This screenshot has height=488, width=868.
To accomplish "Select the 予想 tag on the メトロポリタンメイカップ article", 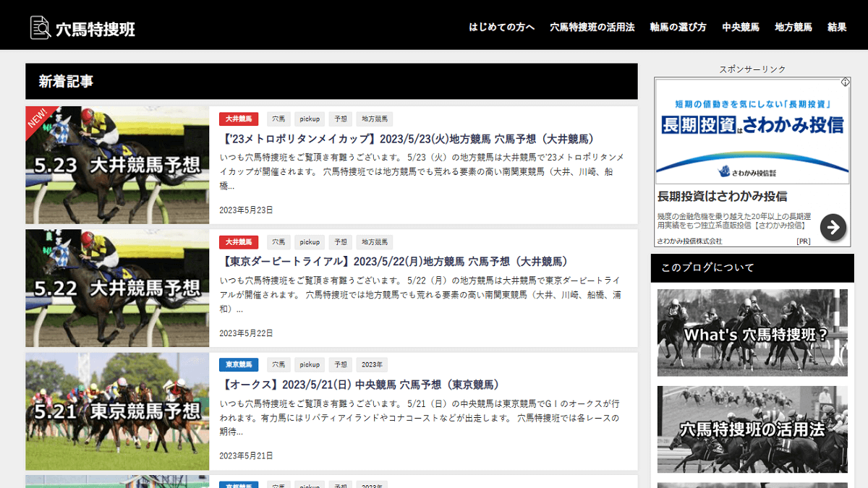I will pos(340,119).
